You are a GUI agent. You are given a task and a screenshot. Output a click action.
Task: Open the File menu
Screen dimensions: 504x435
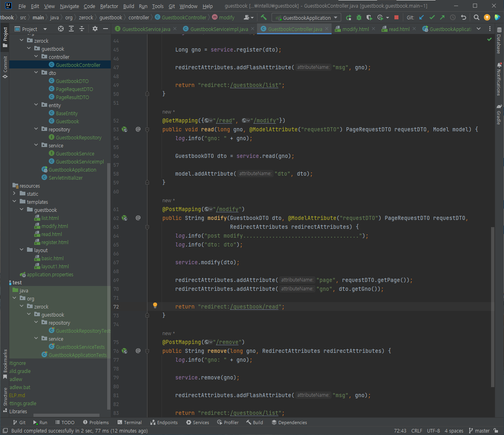tap(22, 6)
